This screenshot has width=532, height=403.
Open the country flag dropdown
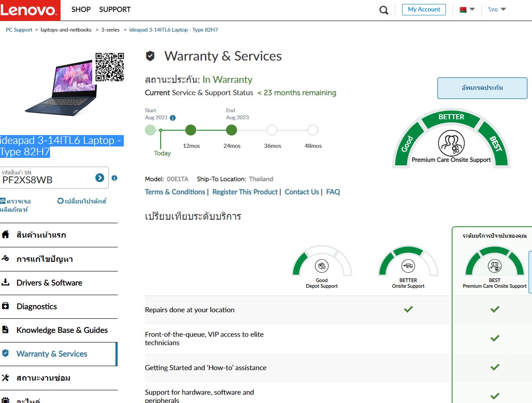click(467, 10)
